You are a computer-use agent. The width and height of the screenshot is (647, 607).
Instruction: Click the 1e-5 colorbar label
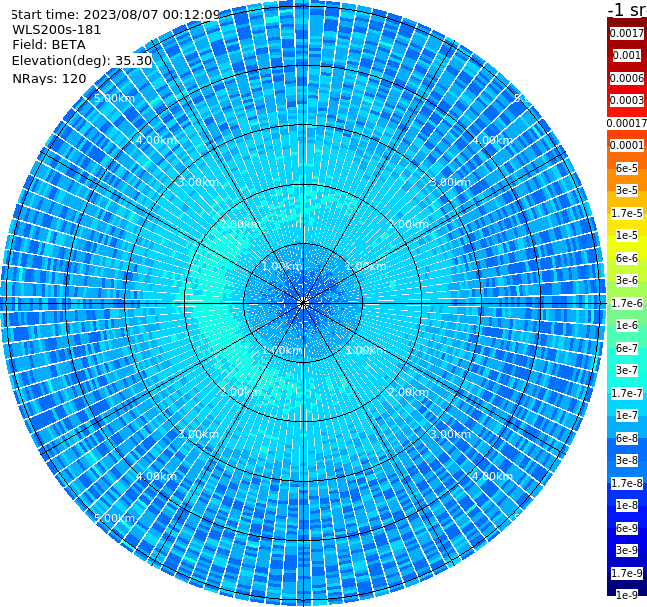tap(627, 235)
